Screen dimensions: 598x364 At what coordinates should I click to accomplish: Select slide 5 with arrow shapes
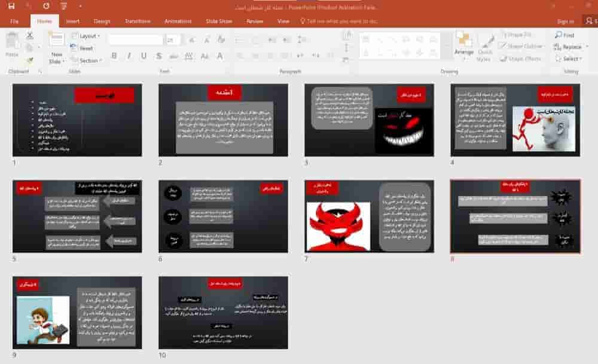pos(77,216)
